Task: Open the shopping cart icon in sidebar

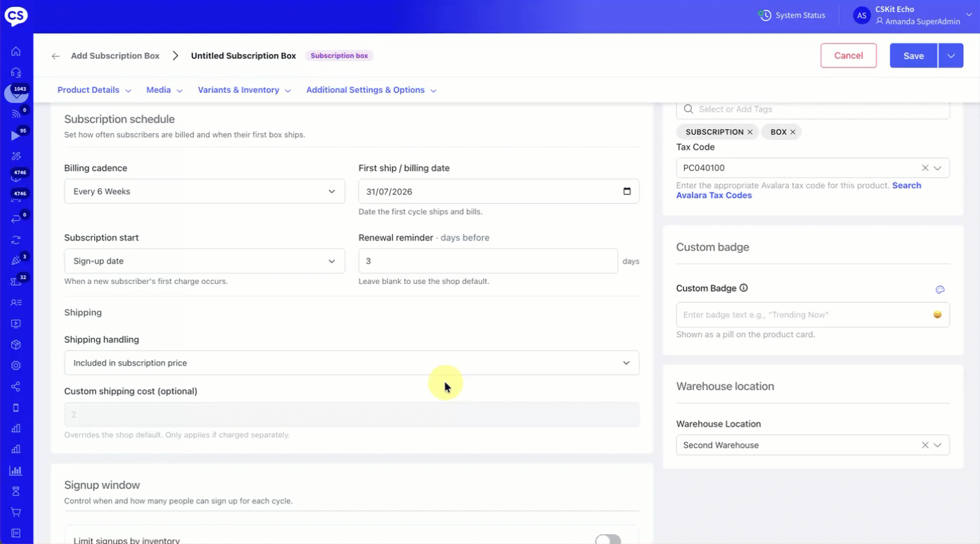Action: coord(15,512)
